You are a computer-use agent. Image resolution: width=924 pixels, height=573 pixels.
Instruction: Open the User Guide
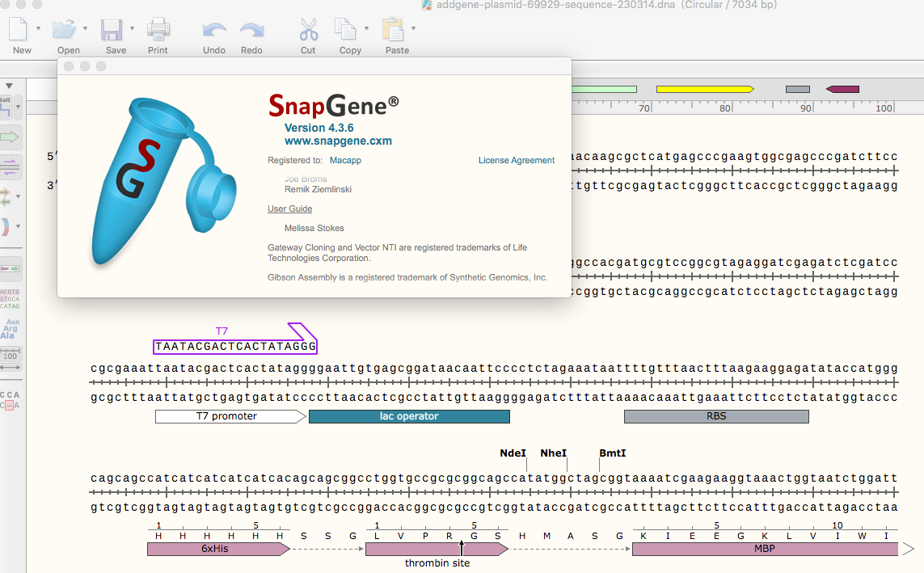[x=289, y=209]
